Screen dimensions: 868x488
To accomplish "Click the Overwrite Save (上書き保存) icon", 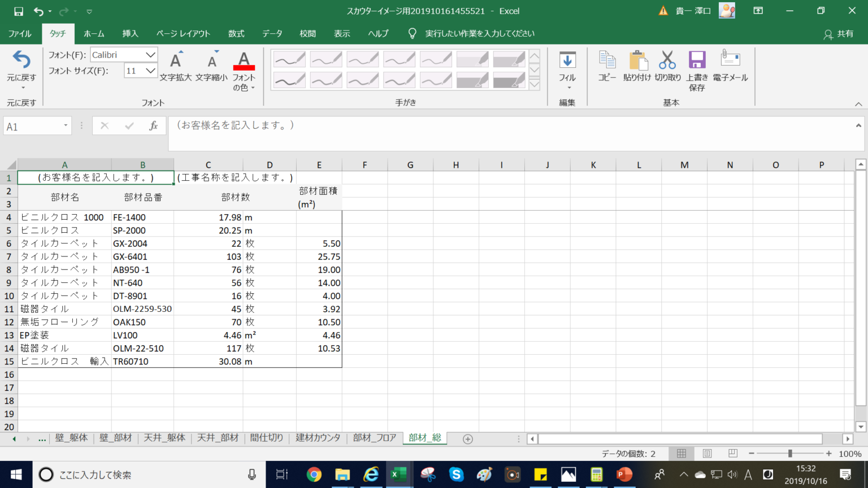I will coord(697,61).
